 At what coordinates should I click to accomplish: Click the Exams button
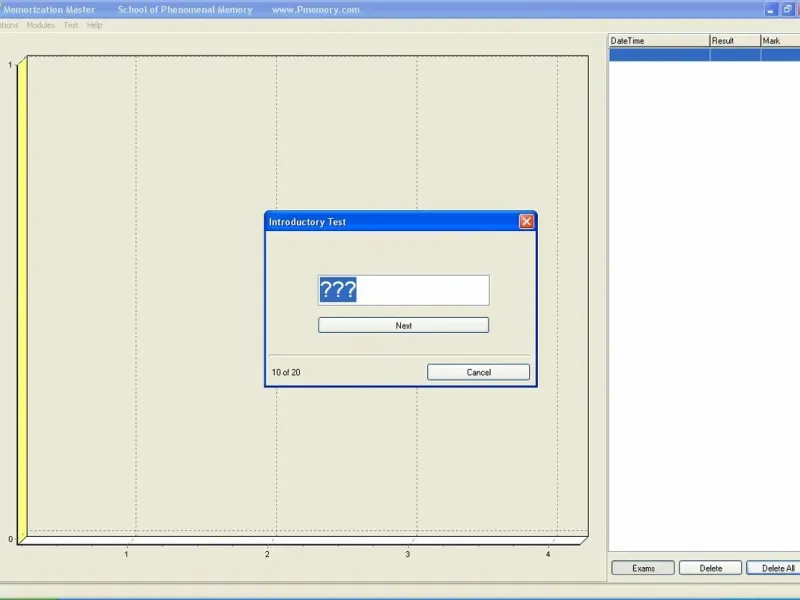click(x=643, y=568)
